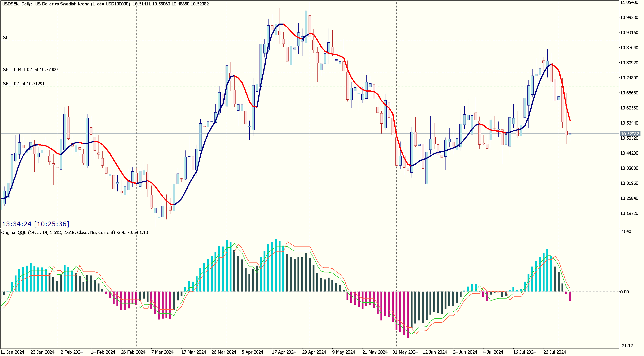Select the SELL LIMIT 0.1 at 10.77000 label
The width and height of the screenshot is (644, 356).
click(30, 70)
